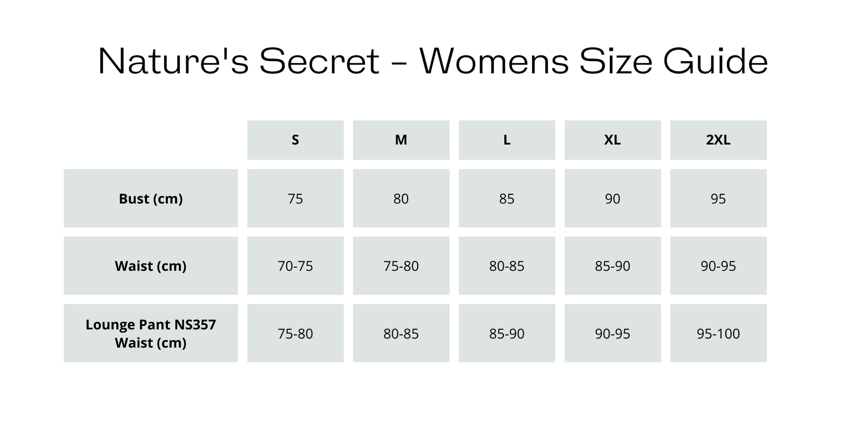
Task: Click the Lounge Pant NS357 Waist row label
Action: pyautogui.click(x=151, y=333)
